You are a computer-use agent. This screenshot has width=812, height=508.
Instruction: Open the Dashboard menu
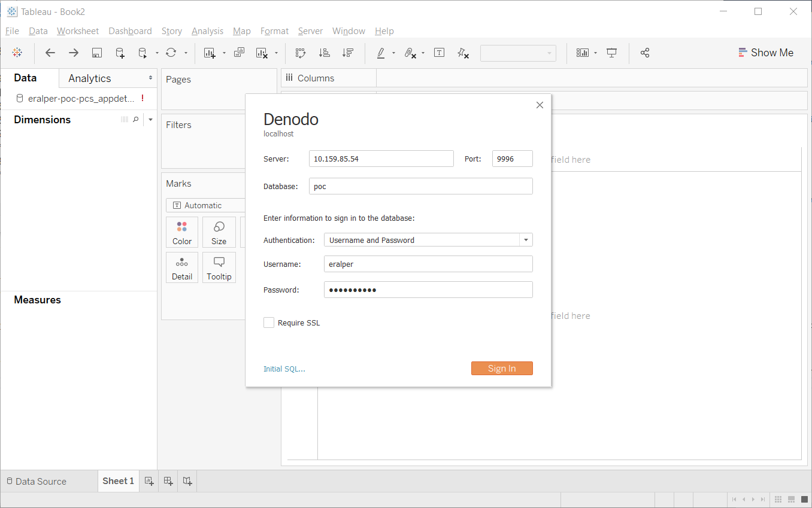[130, 31]
